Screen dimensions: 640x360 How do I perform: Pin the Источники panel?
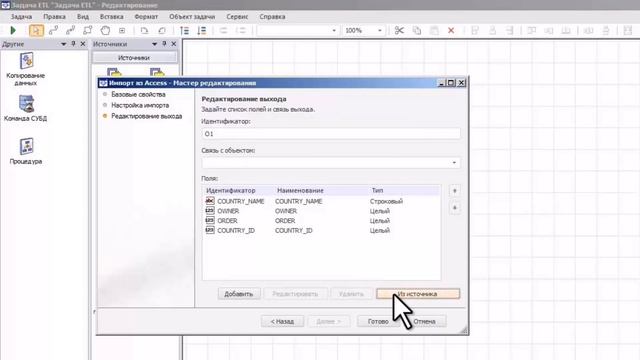164,44
